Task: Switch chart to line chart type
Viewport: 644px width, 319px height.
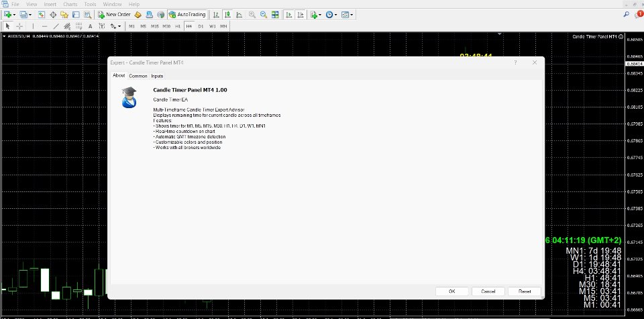Action: tap(239, 14)
